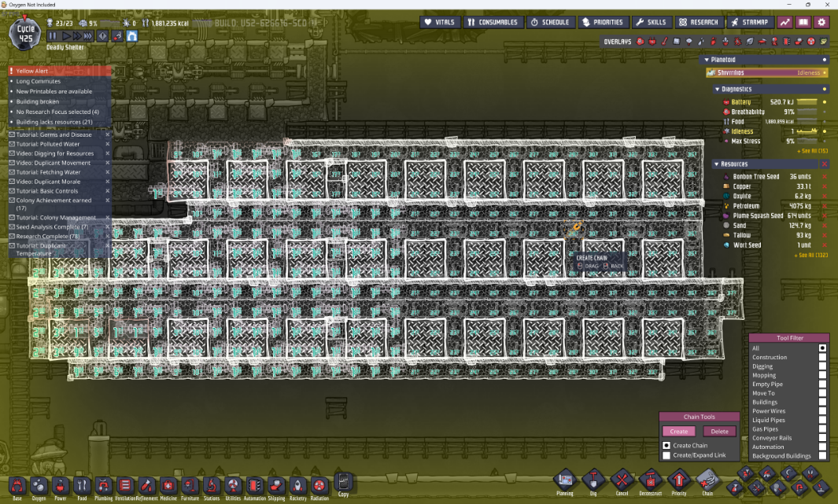Viewport: 838px width, 504px height.
Task: Open See All (132) resources link
Action: (810, 256)
